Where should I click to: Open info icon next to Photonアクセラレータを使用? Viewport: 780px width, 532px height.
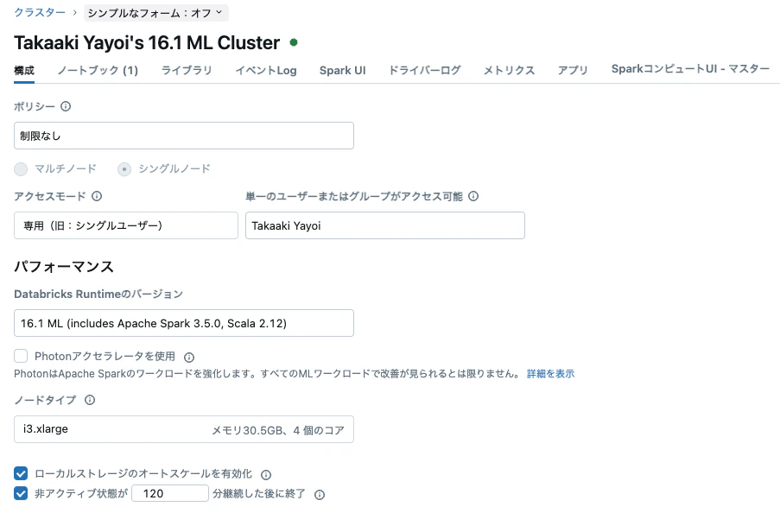(189, 357)
